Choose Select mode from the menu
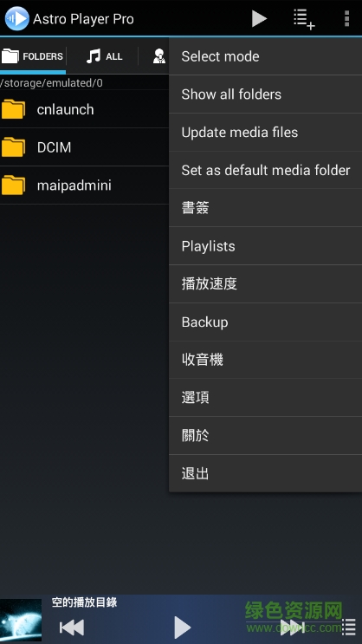Image resolution: width=362 pixels, height=644 pixels. [266, 56]
